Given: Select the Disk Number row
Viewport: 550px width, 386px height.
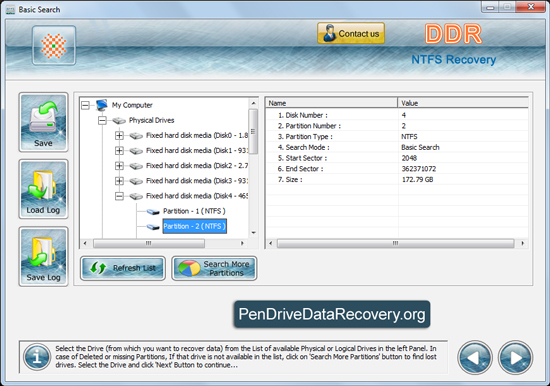Looking at the screenshot, I should 397,115.
